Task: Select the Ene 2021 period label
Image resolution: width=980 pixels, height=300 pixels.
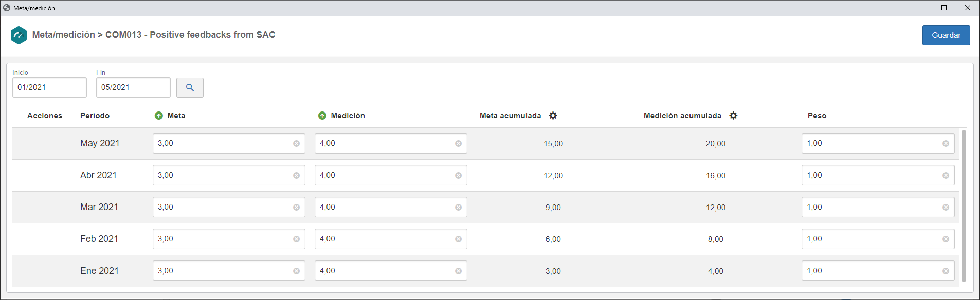Action: (99, 271)
